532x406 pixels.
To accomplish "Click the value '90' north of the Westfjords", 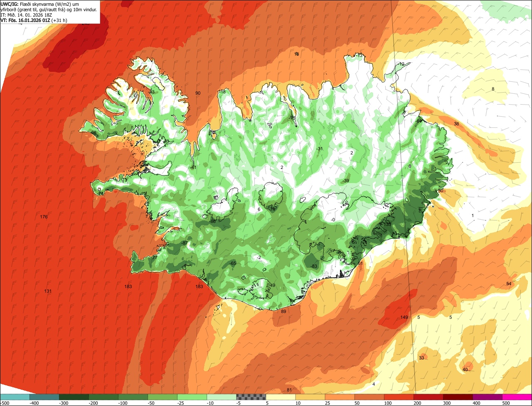I will coord(198,93).
